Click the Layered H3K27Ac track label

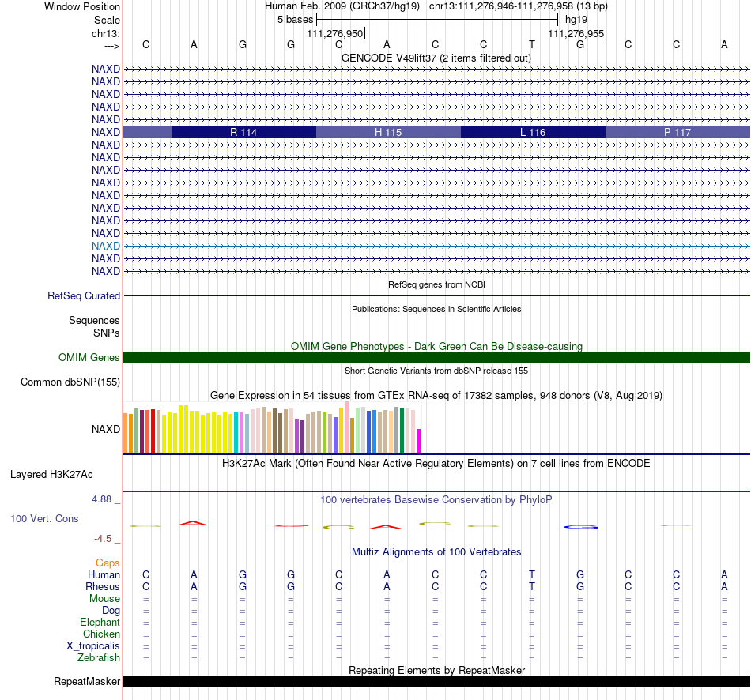51,475
